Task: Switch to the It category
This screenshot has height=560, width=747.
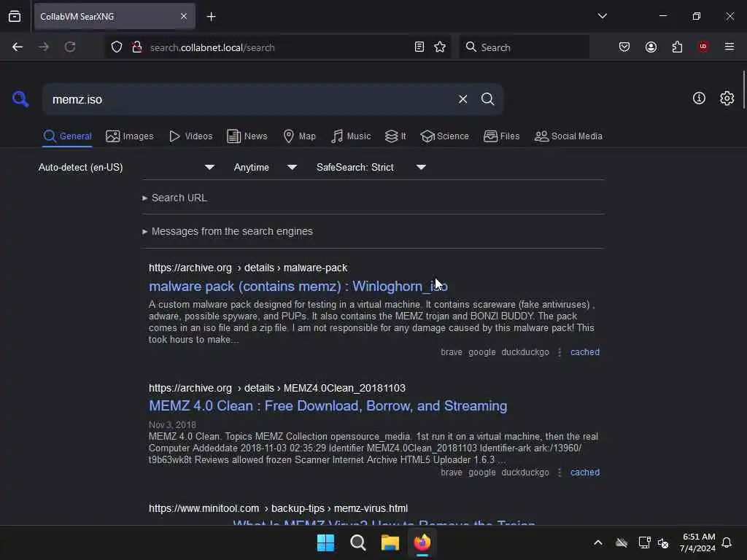Action: pyautogui.click(x=395, y=136)
